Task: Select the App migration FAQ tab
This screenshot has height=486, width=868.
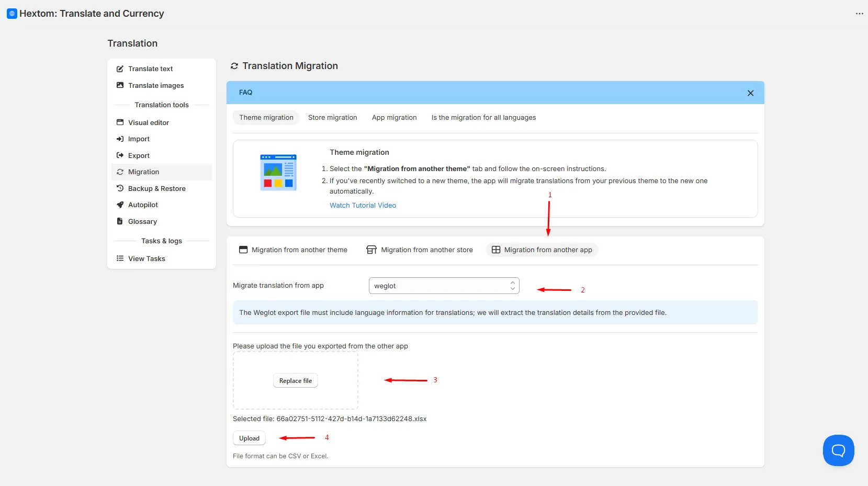Action: [394, 118]
